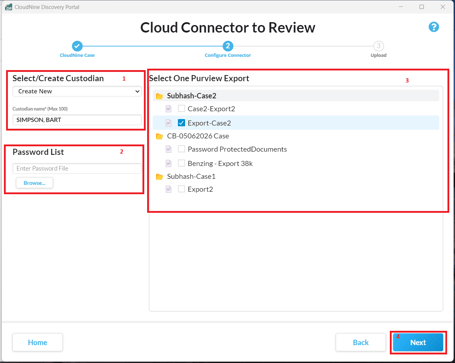Open the Create New custodian dropdown
455x363 pixels.
coord(77,91)
